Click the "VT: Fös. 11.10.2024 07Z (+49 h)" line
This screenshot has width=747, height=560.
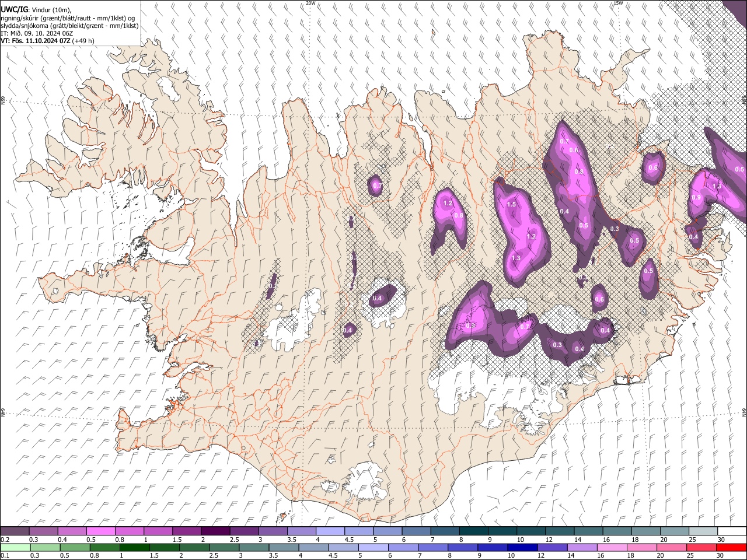pyautogui.click(x=47, y=41)
